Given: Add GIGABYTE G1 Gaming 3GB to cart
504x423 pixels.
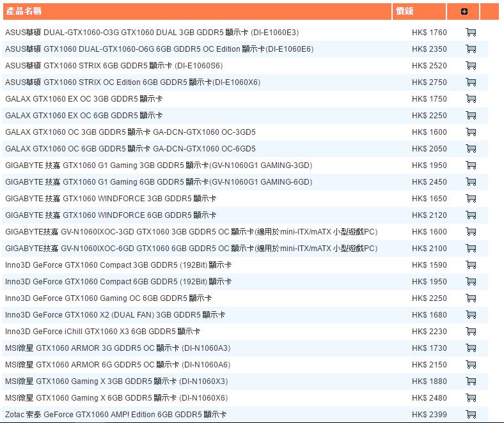Looking at the screenshot, I should tap(471, 165).
